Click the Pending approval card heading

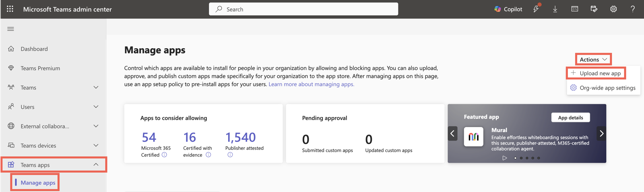click(x=324, y=118)
